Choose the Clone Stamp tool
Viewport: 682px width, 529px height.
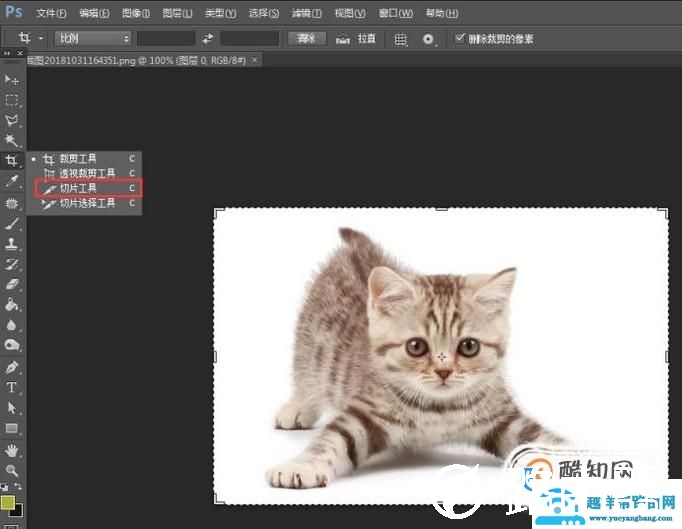pos(12,243)
